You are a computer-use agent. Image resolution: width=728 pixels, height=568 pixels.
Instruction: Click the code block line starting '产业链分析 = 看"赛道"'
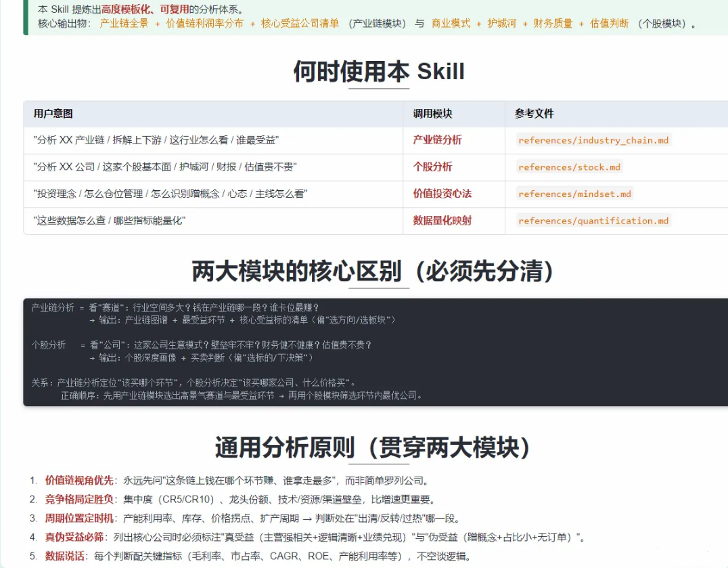coord(175,307)
